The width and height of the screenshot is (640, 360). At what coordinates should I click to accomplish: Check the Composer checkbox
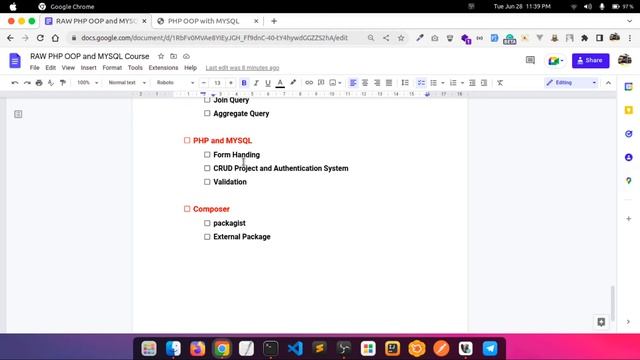(187, 209)
